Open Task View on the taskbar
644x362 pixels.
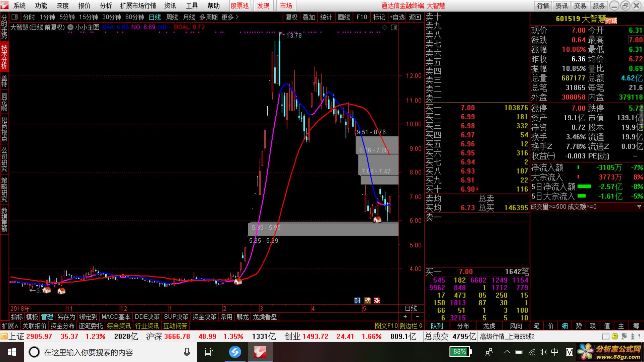tap(209, 352)
